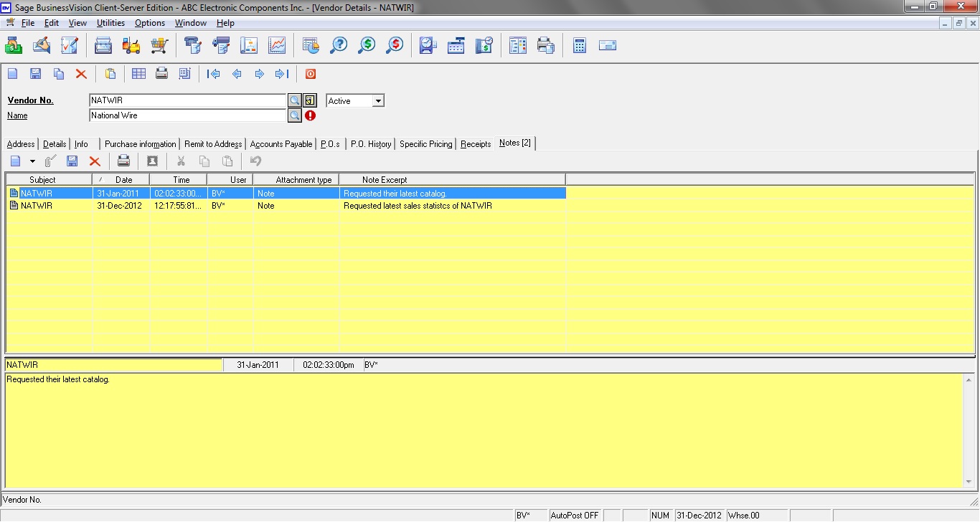Viewport: 980px width, 522px height.
Task: Open the calculator from the main toolbar
Action: coord(580,46)
